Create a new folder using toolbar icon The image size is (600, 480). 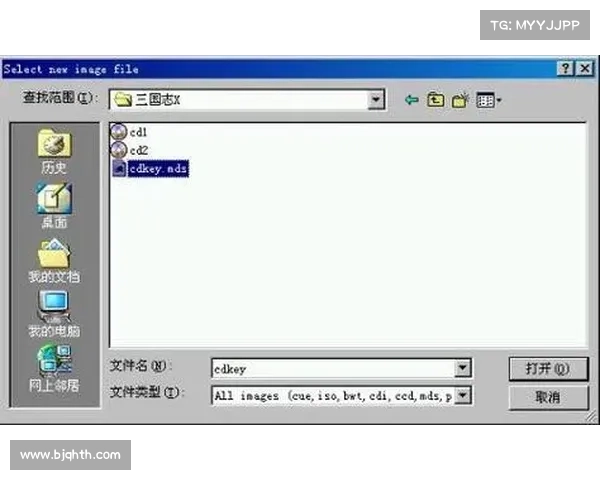[460, 100]
